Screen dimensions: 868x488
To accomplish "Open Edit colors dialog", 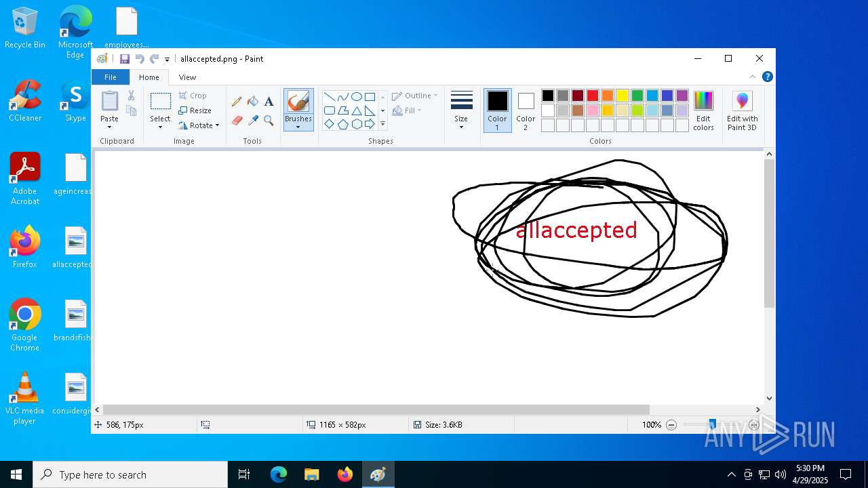I will pos(703,110).
